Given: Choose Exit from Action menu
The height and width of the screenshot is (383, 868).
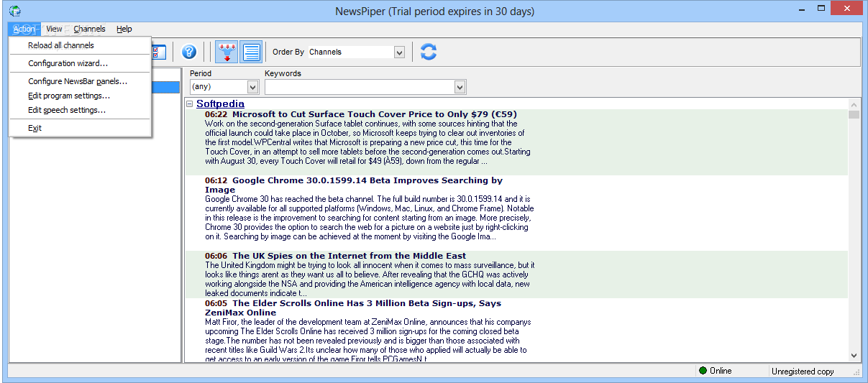Looking at the screenshot, I should tap(80, 128).
